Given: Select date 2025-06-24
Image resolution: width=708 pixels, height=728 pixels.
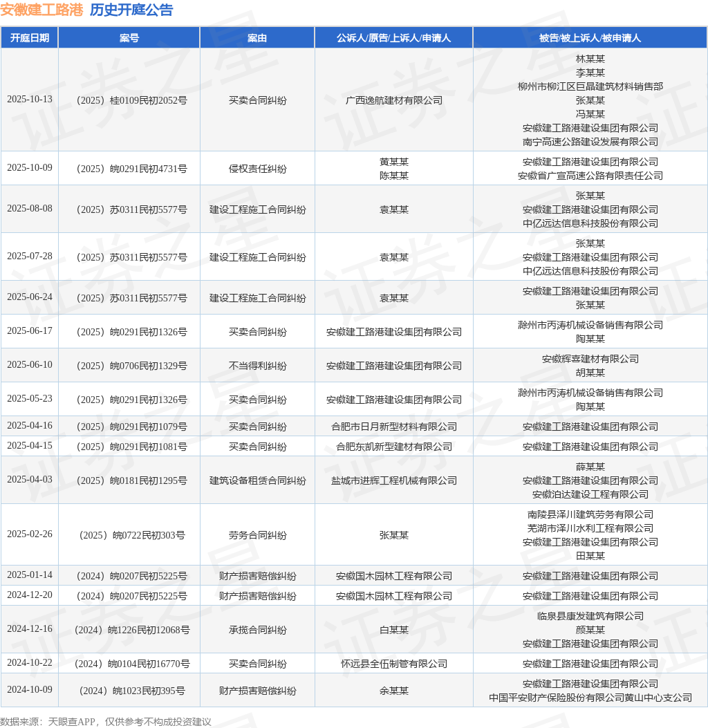Looking at the screenshot, I should pyautogui.click(x=30, y=297).
